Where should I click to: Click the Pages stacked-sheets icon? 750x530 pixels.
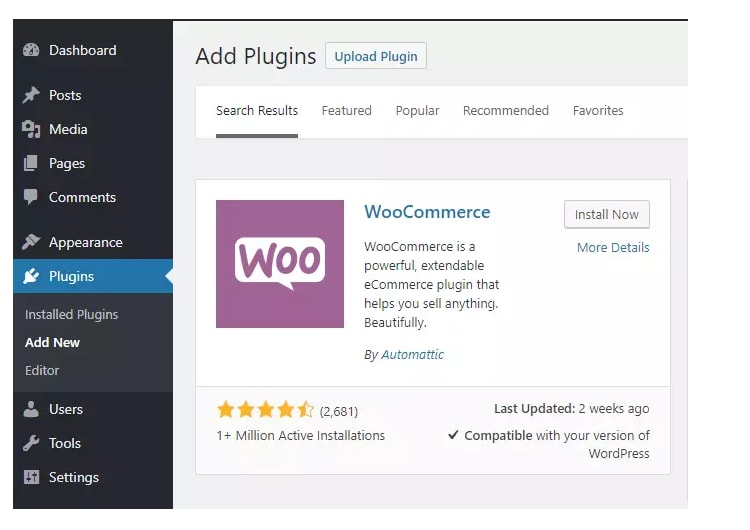coord(31,163)
